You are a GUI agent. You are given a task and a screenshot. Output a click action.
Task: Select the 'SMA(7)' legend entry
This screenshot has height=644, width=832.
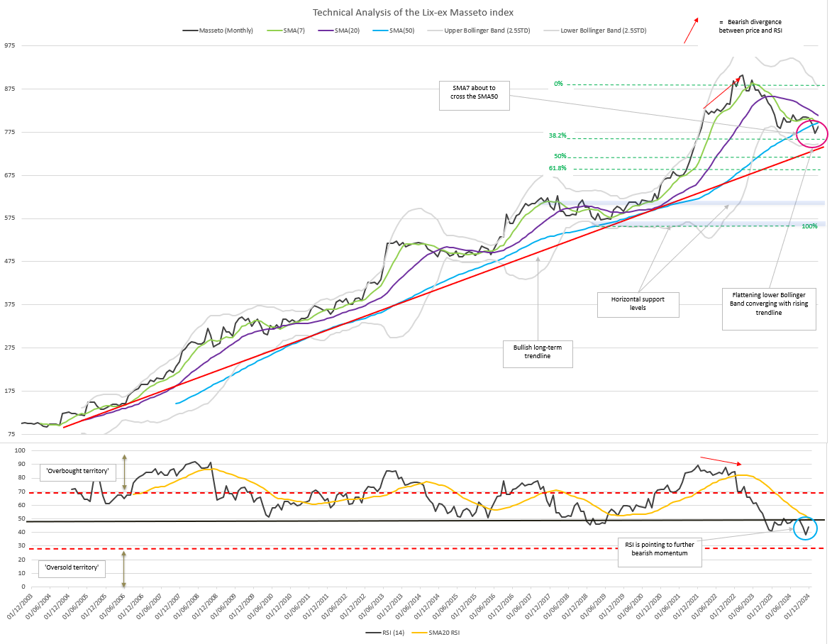(x=287, y=30)
